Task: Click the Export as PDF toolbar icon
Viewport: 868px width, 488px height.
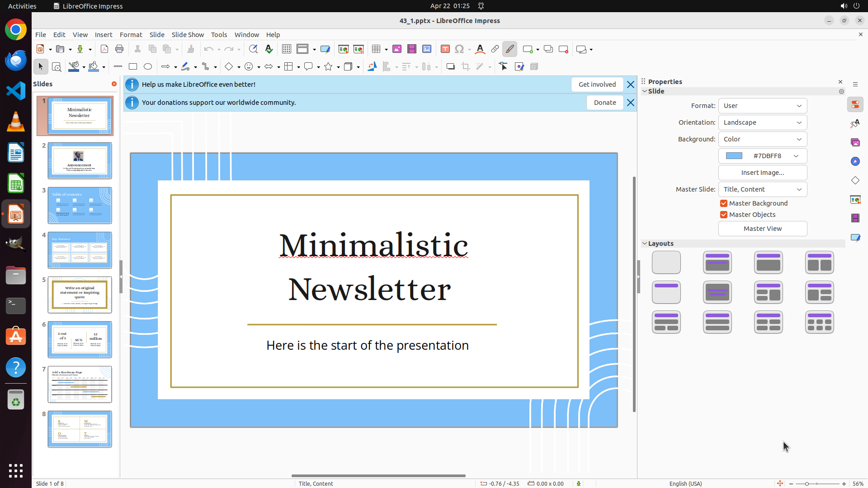Action: click(104, 49)
